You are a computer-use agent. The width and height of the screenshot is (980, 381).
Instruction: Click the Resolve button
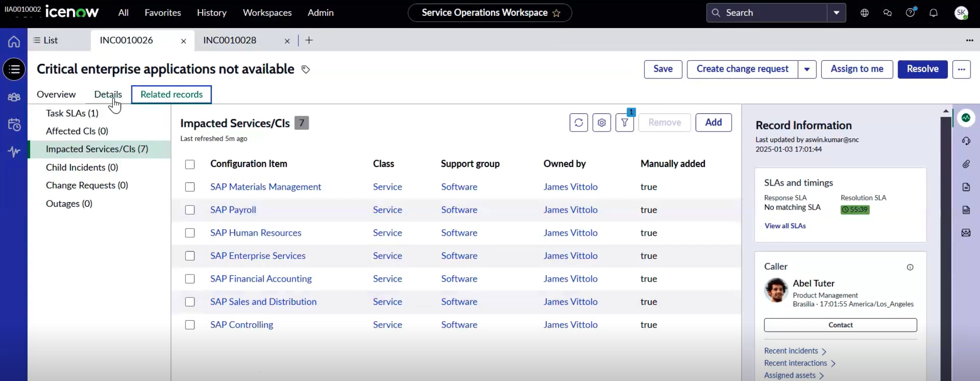[x=922, y=69]
